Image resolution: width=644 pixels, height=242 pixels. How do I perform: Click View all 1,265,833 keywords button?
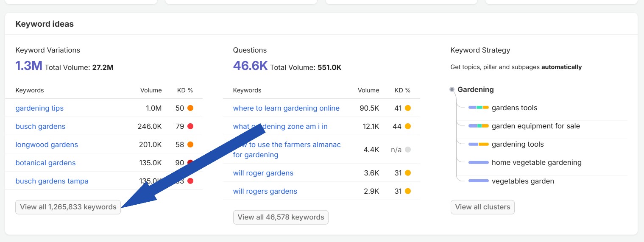68,207
